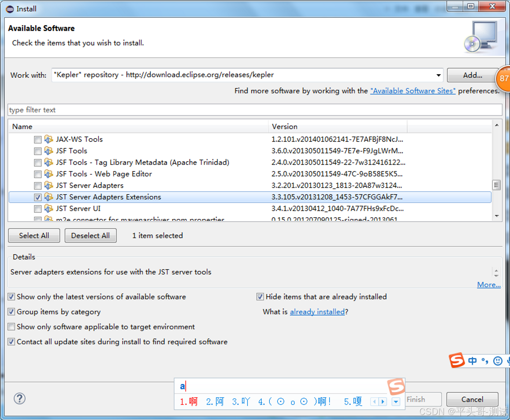This screenshot has height=420, width=510.
Task: Open the Available Software Sites link
Action: coord(413,91)
